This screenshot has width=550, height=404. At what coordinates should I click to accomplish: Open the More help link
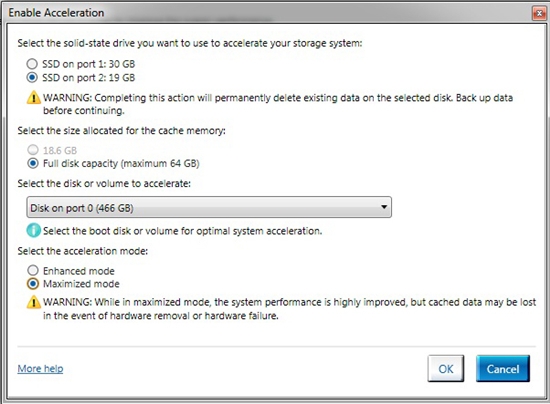pyautogui.click(x=40, y=369)
